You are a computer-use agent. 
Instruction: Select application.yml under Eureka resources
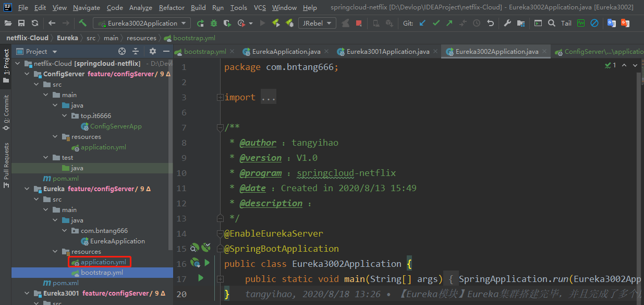click(103, 262)
